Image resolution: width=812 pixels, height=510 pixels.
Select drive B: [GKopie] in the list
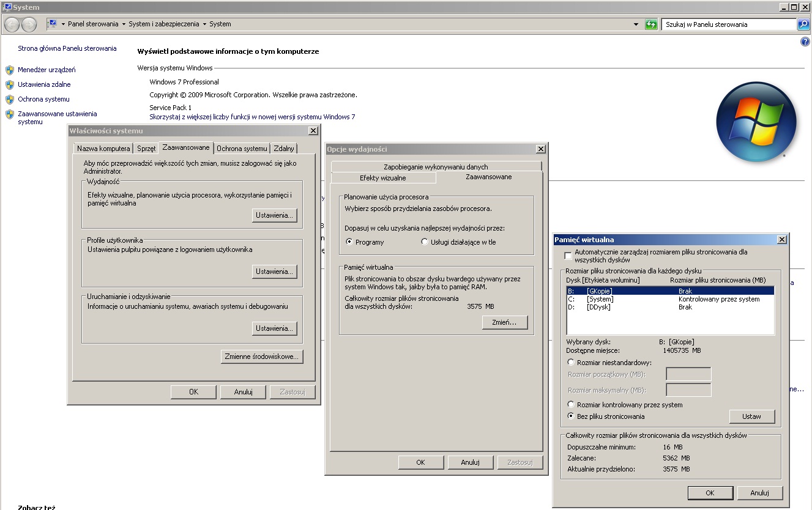click(x=670, y=291)
